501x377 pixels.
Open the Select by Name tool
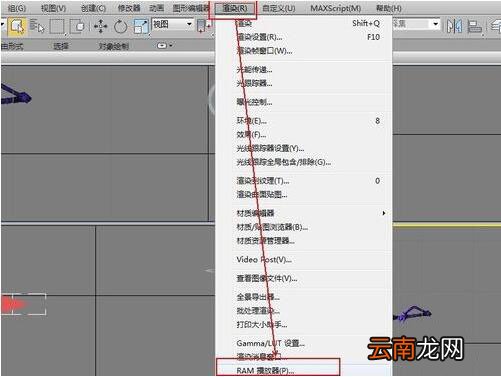[37, 26]
